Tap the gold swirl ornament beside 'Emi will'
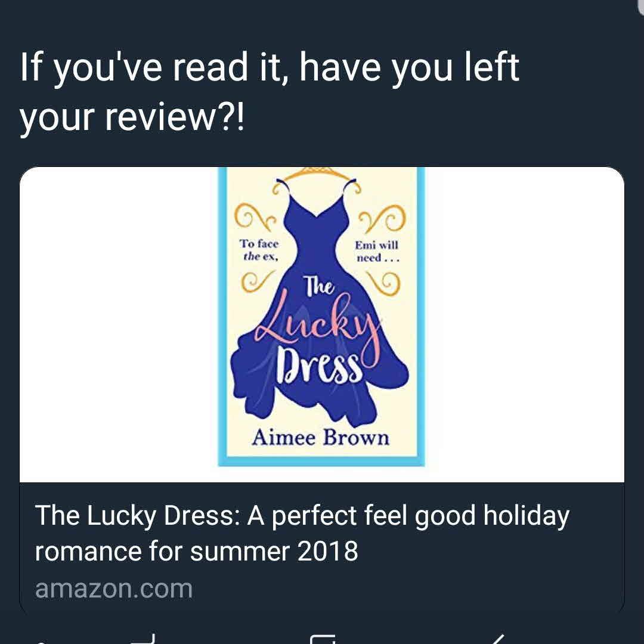 point(382,218)
